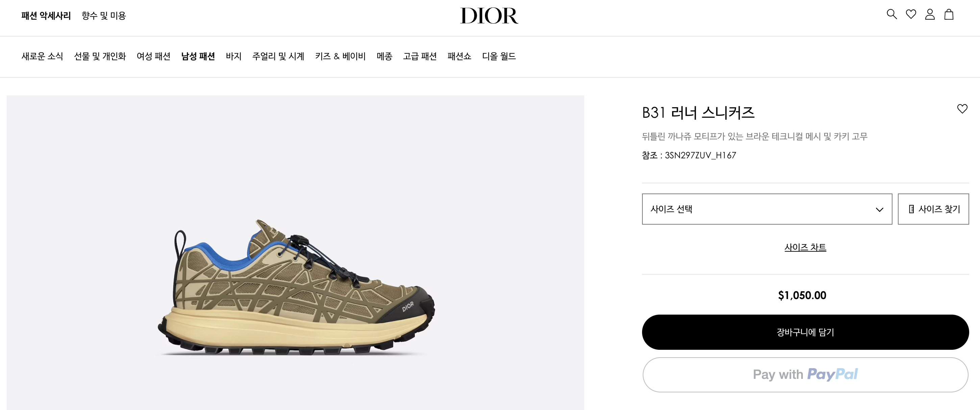Open 여성 패션 menu
980x410 pixels.
pyautogui.click(x=153, y=56)
